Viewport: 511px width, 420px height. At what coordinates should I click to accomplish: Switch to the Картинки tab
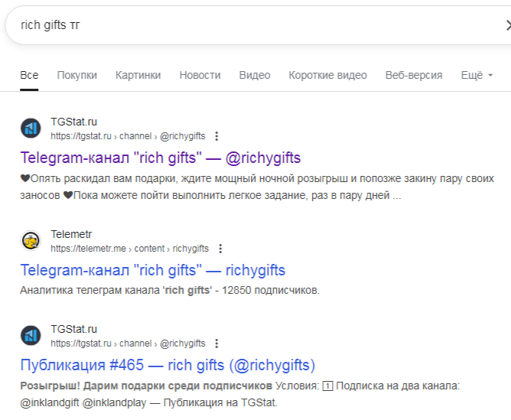coord(138,75)
